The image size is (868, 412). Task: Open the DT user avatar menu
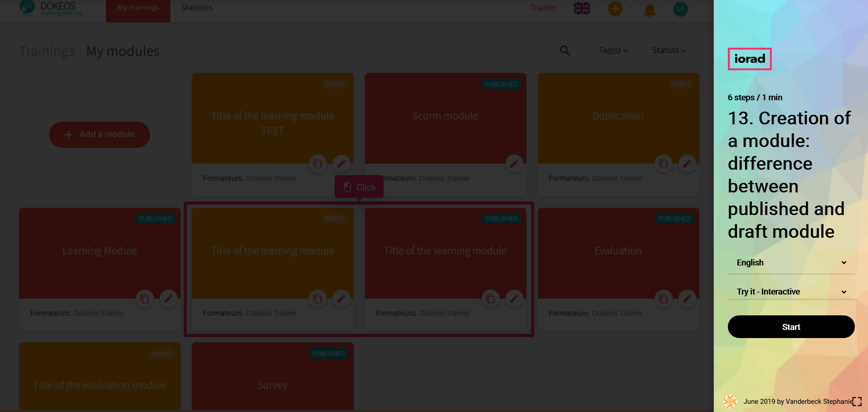680,9
